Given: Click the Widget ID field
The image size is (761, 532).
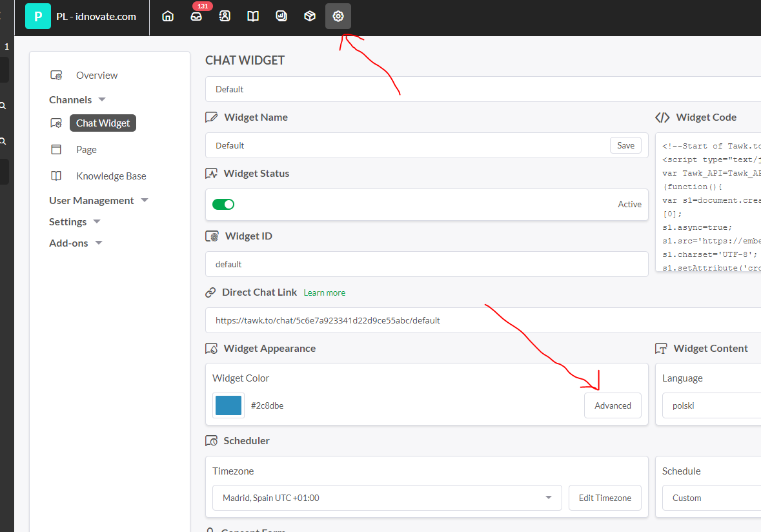Looking at the screenshot, I should click(x=427, y=264).
